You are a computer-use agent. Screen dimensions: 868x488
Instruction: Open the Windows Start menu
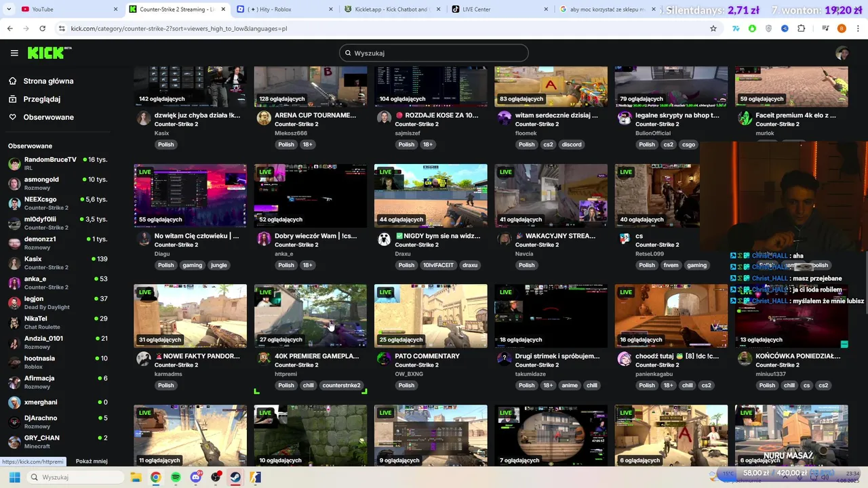pos(14,477)
